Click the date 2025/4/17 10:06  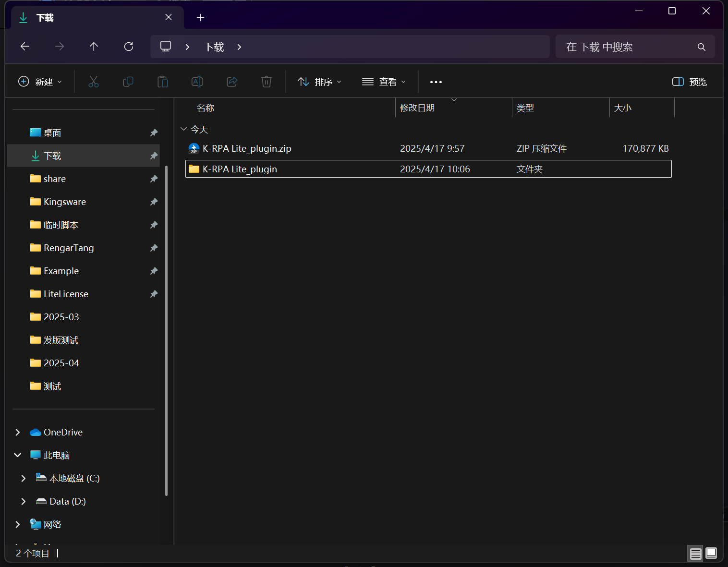pos(435,169)
